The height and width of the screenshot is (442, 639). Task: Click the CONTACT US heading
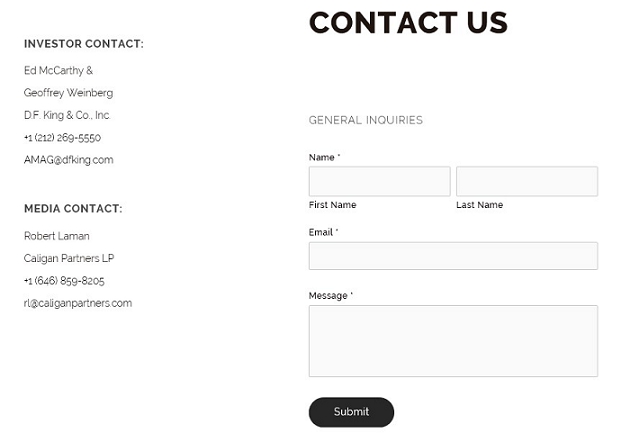pos(408,23)
